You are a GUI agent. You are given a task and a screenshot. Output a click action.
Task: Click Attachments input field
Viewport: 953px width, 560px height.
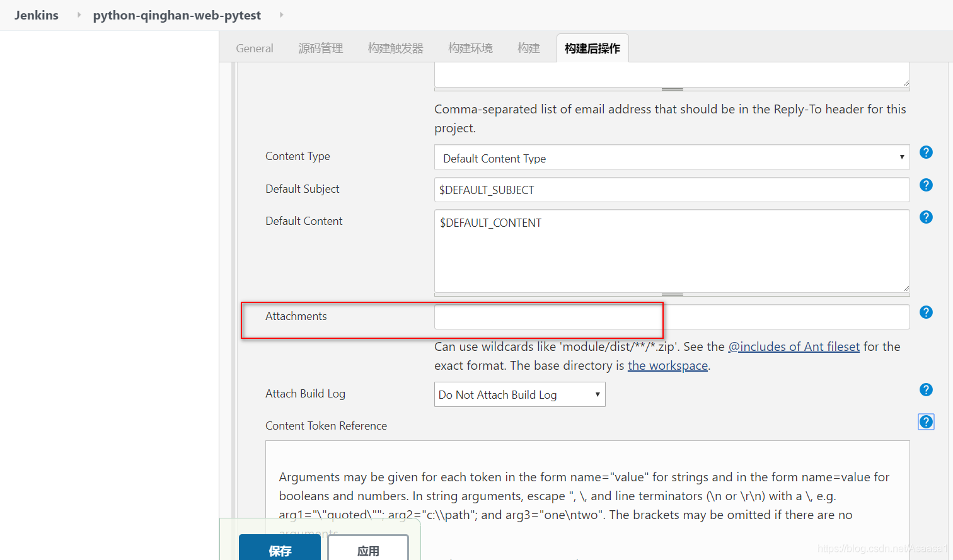point(672,316)
